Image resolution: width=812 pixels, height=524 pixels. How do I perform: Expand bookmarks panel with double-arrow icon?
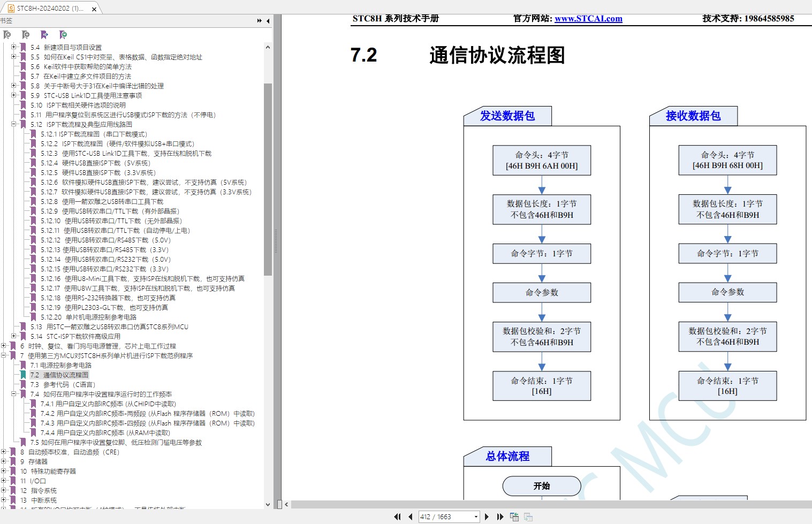pyautogui.click(x=260, y=21)
